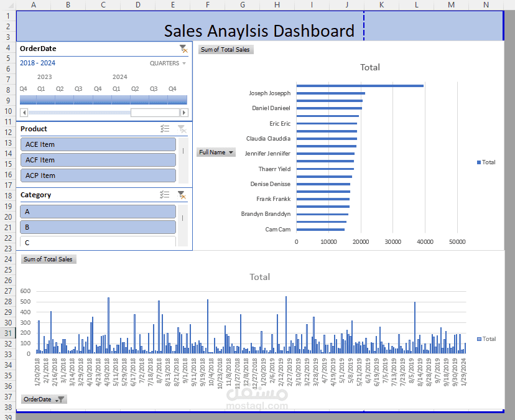This screenshot has width=515, height=420.
Task: Select ACF Item in Product slicer
Action: 98,160
